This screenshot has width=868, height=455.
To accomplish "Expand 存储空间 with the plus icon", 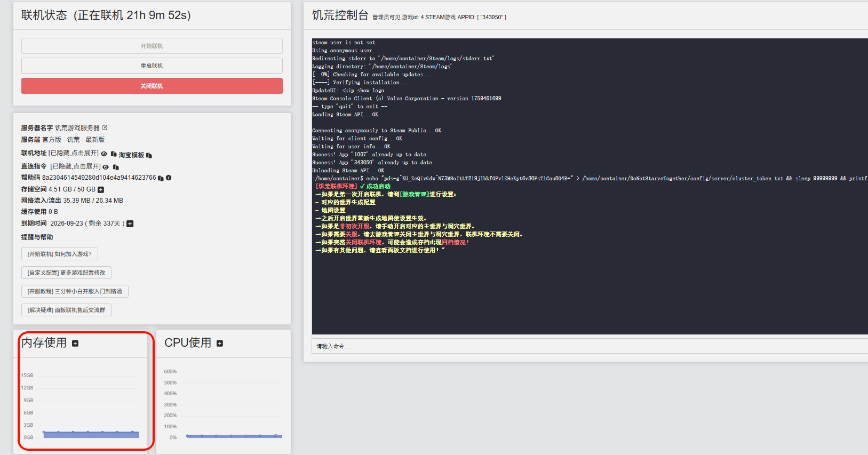I will pos(101,189).
